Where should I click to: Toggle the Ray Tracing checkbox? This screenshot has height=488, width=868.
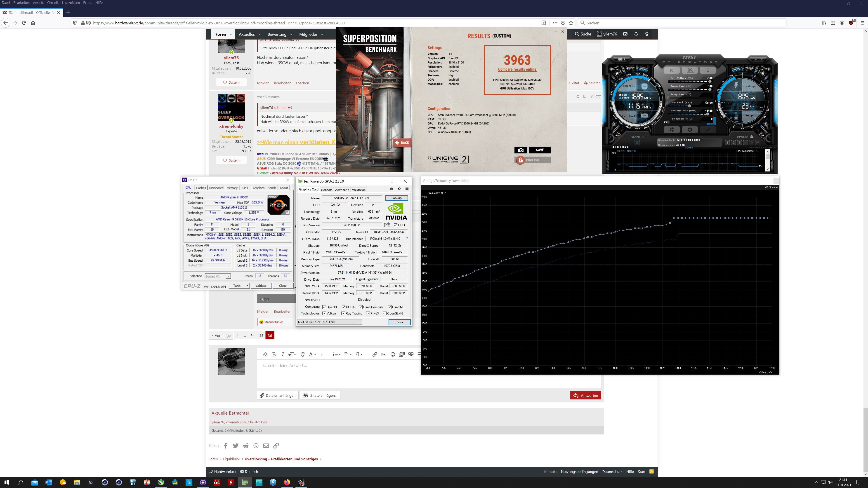pyautogui.click(x=343, y=314)
